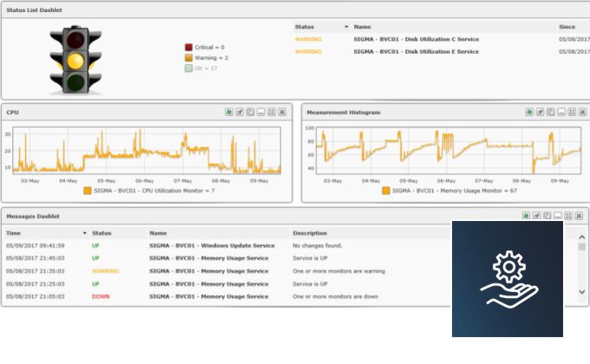Sort status list by Name column header

(x=363, y=27)
